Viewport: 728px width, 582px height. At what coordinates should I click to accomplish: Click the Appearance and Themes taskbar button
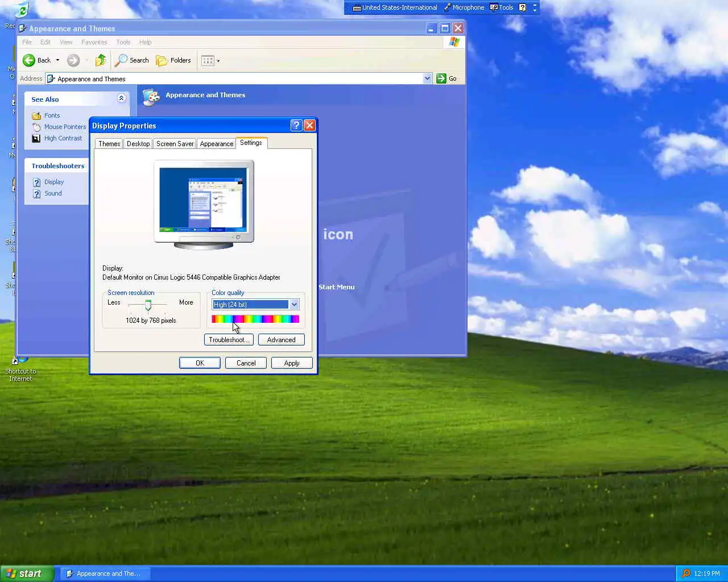(106, 573)
